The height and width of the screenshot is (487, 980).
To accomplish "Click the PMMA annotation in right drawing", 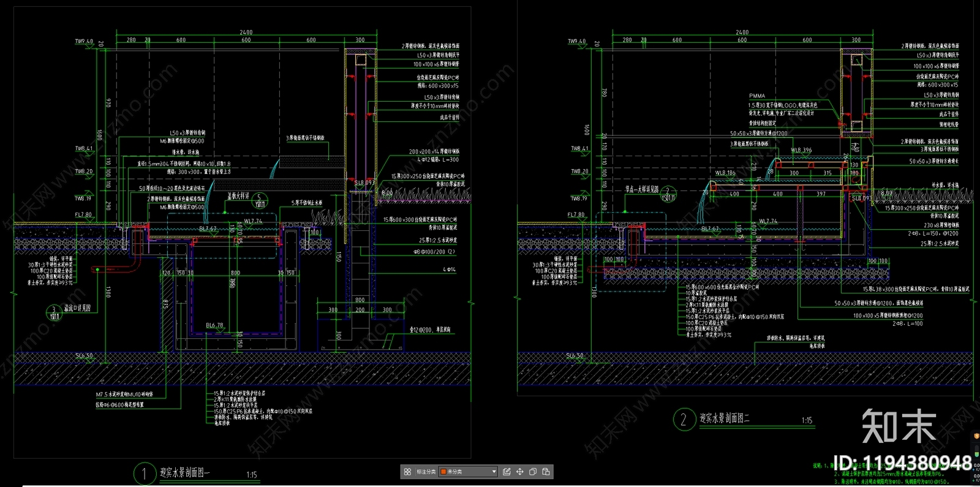I will pyautogui.click(x=757, y=96).
